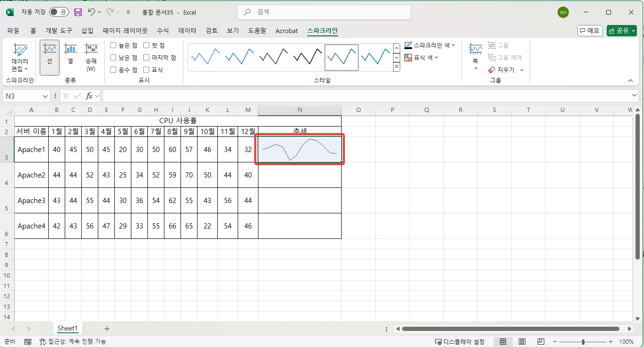Image resolution: width=644 pixels, height=347 pixels.
Task: Switch to the 데이터 ribbon tab
Action: coord(187,31)
